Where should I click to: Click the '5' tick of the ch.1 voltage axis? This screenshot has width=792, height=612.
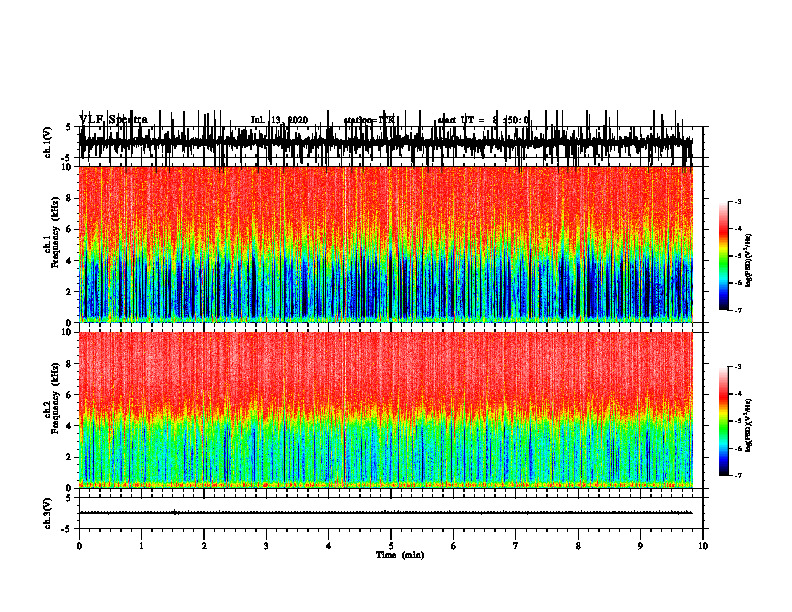(x=68, y=127)
